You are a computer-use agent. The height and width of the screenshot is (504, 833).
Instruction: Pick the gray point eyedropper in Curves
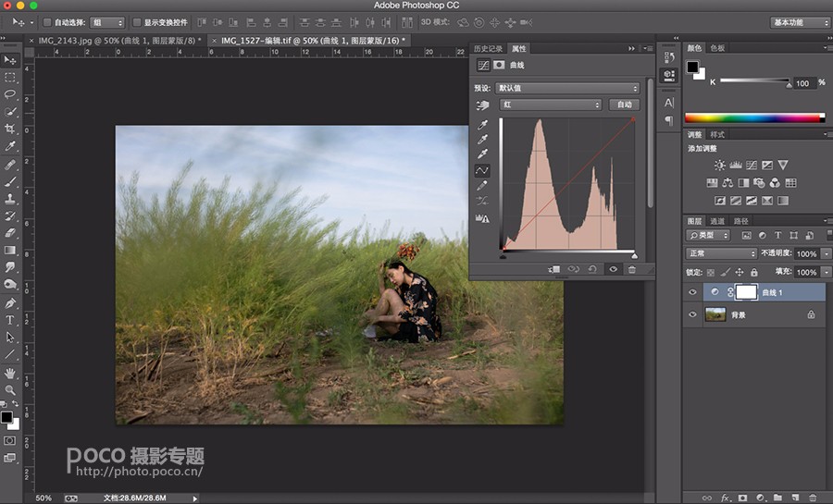[x=482, y=139]
